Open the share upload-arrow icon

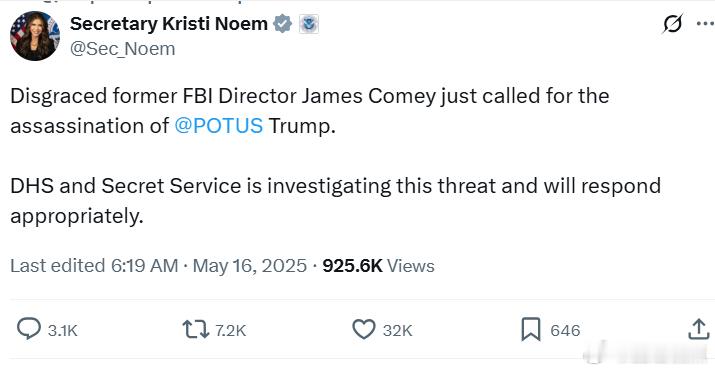[x=699, y=329]
